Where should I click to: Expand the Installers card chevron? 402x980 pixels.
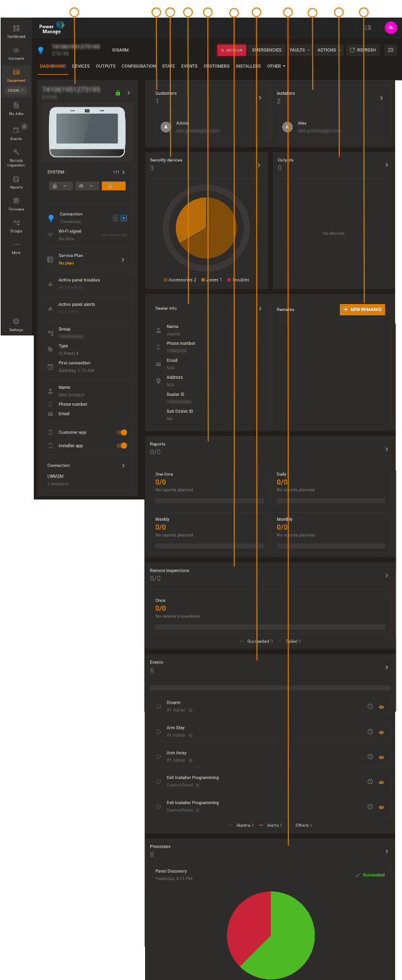381,98
